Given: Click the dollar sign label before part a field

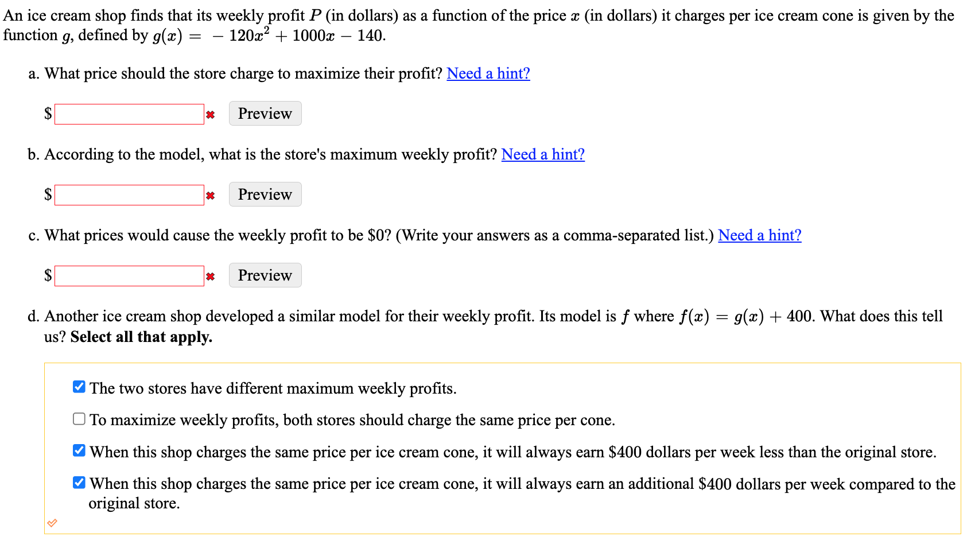Looking at the screenshot, I should [x=48, y=114].
